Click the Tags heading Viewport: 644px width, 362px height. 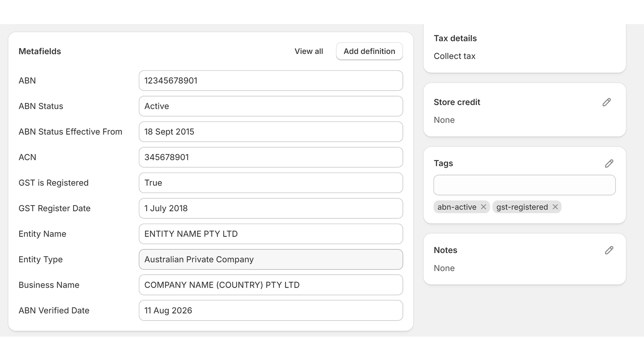[443, 163]
